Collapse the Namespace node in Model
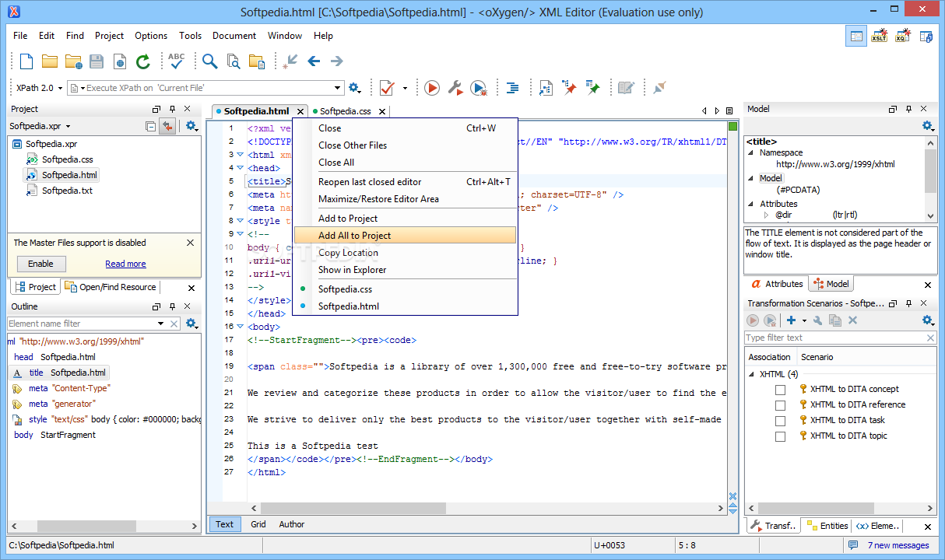This screenshot has width=945, height=560. 753,153
